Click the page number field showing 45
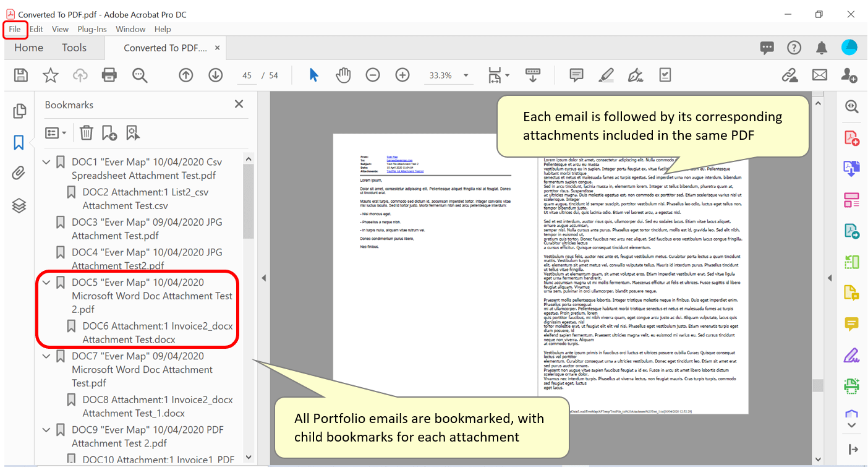Image resolution: width=868 pixels, height=470 pixels. [x=247, y=75]
